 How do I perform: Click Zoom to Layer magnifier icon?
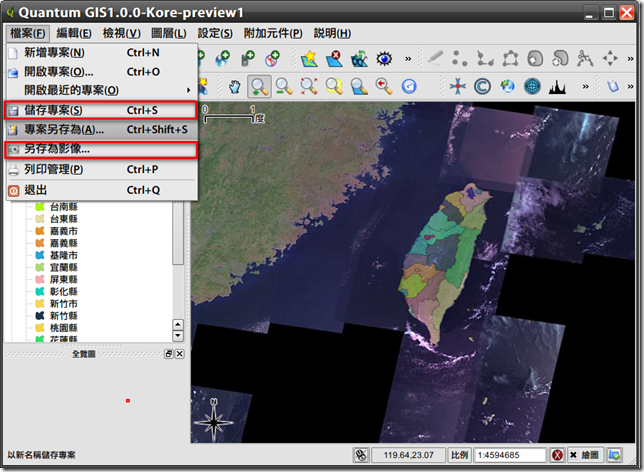pyautogui.click(x=359, y=86)
